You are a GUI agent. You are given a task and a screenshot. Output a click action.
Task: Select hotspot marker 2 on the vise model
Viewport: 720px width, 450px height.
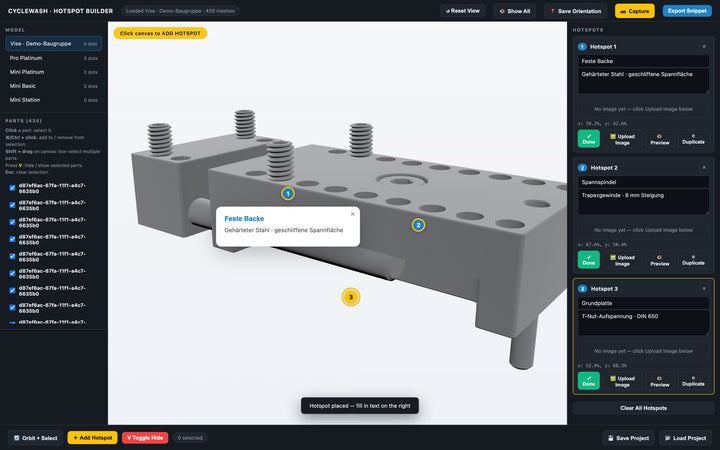[418, 225]
